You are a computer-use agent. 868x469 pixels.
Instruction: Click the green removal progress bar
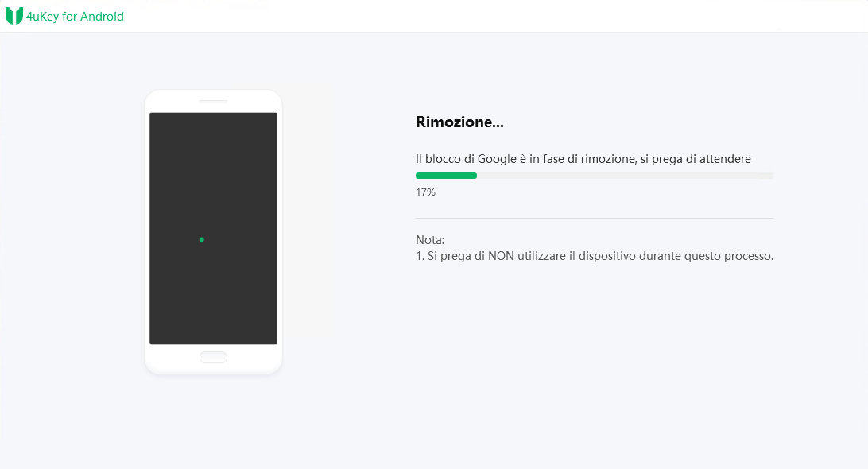pyautogui.click(x=446, y=175)
